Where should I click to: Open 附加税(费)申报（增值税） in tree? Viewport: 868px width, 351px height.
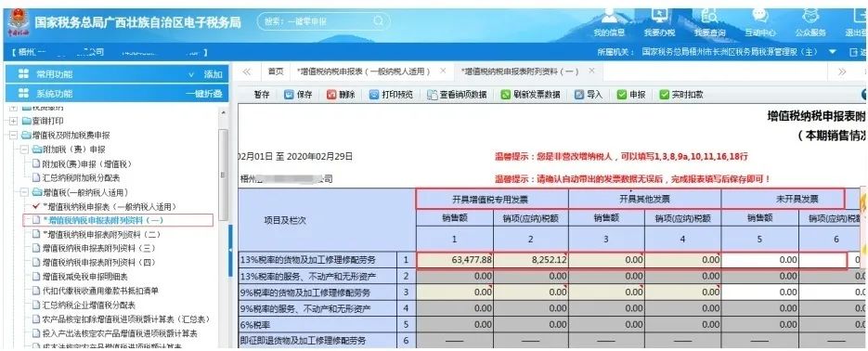pyautogui.click(x=87, y=163)
